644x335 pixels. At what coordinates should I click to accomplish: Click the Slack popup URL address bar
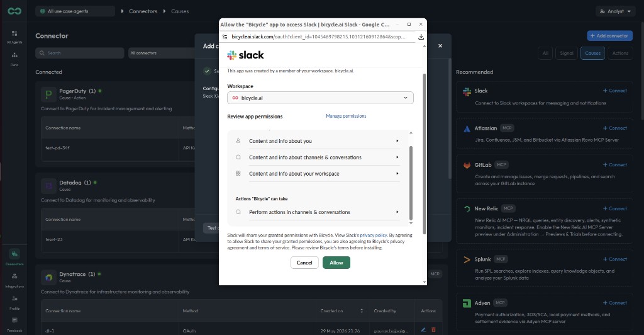(x=318, y=37)
